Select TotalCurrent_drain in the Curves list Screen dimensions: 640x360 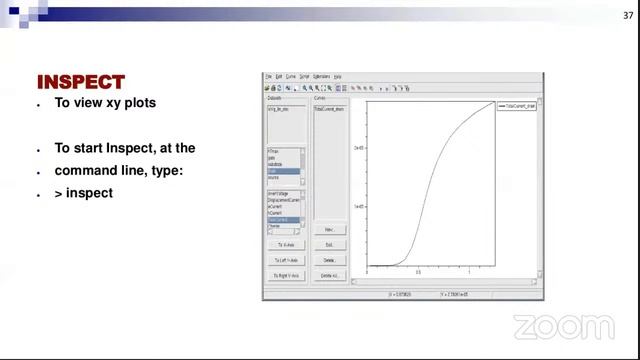tap(330, 109)
